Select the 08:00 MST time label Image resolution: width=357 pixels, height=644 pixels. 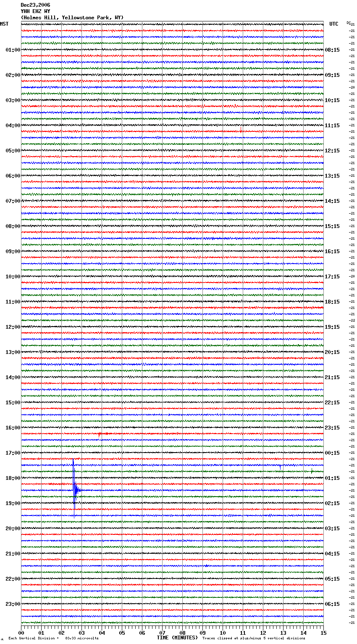(x=13, y=226)
